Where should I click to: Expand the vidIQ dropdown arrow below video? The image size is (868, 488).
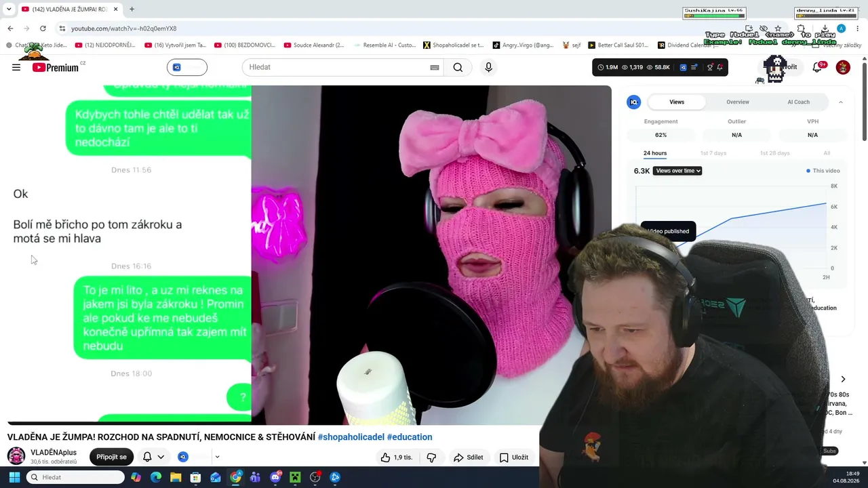click(217, 457)
